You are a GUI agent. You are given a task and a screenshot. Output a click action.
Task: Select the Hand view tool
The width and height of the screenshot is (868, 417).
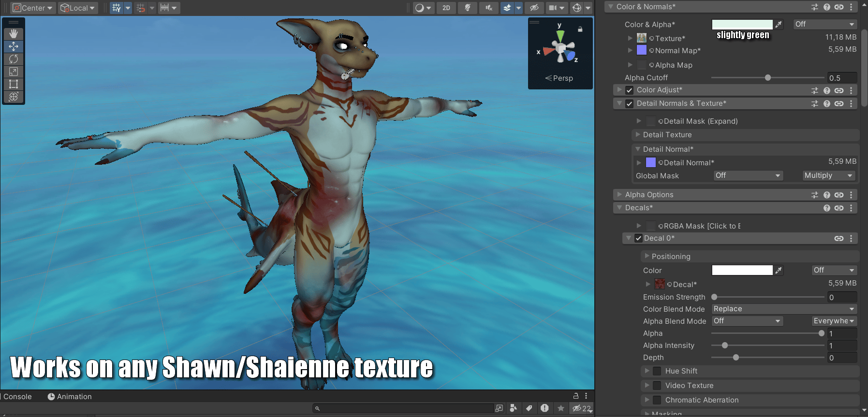[x=14, y=33]
